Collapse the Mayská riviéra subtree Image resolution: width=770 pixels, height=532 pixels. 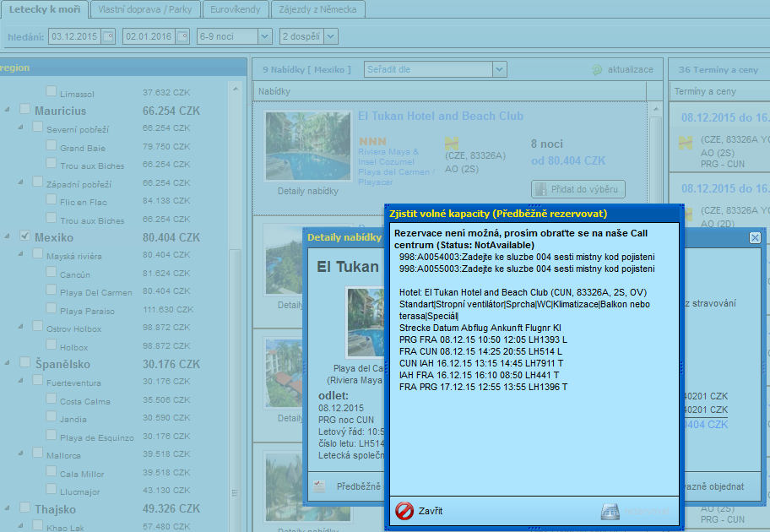(x=20, y=254)
